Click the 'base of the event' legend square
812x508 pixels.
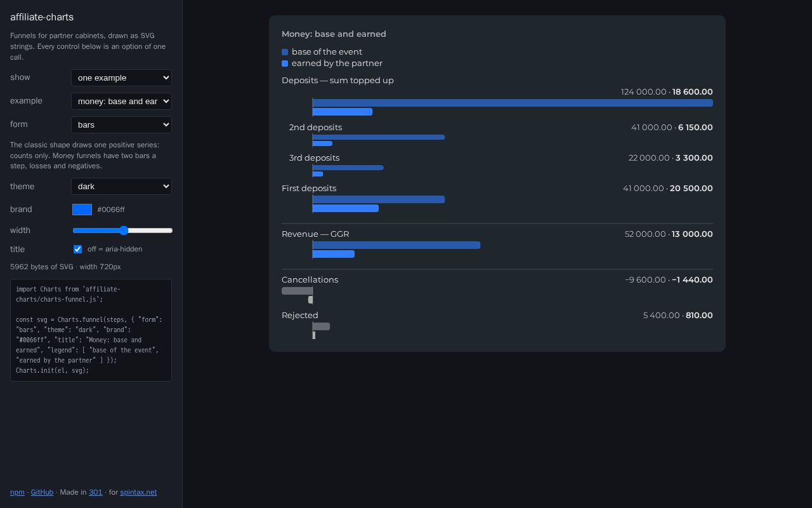pos(285,52)
